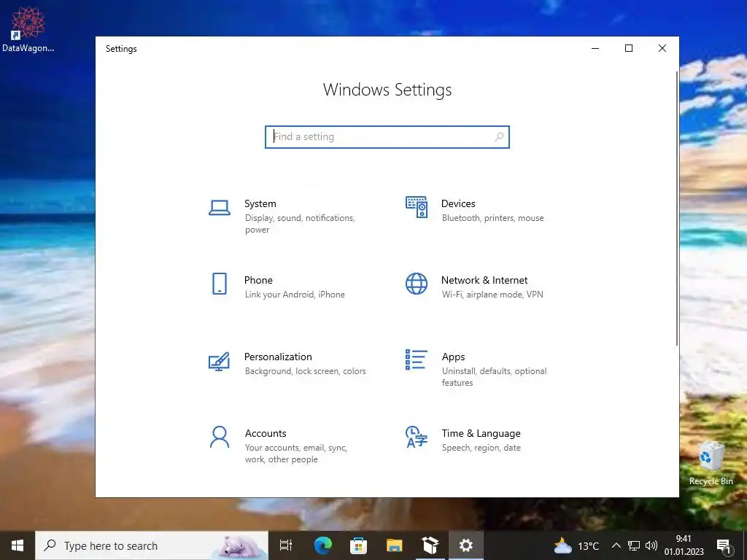This screenshot has height=560, width=747.
Task: Click 'Background, lock screen, colors' text
Action: (x=305, y=371)
